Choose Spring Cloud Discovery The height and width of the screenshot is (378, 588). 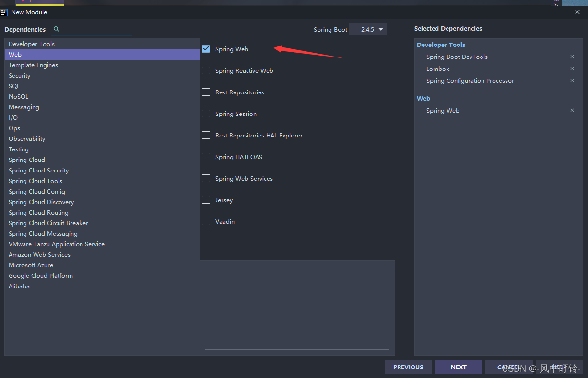pos(102,202)
